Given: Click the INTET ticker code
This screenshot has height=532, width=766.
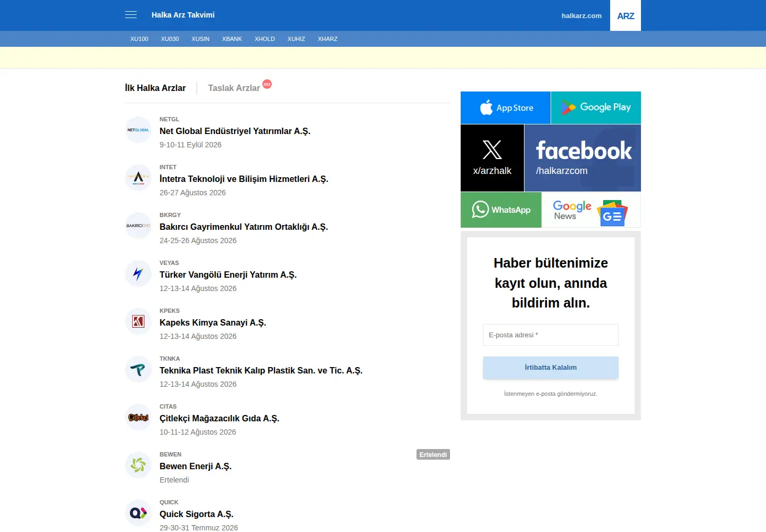Looking at the screenshot, I should (x=168, y=167).
